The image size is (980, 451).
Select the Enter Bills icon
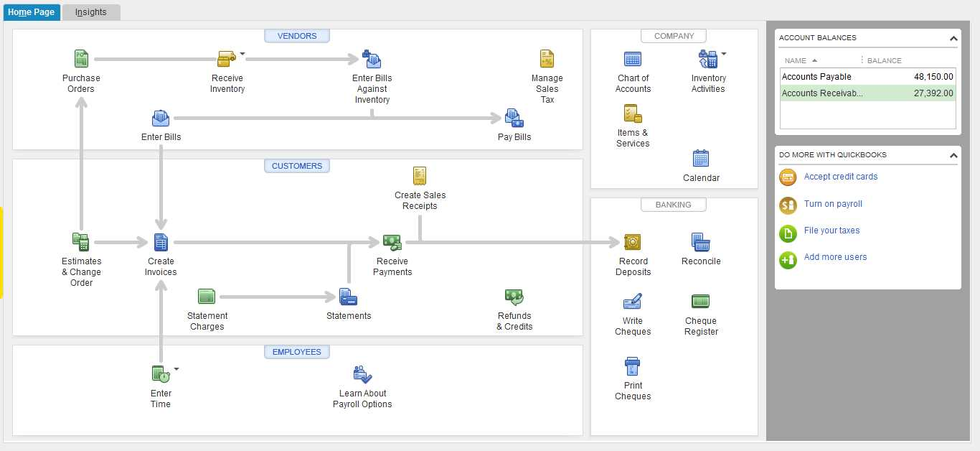coord(161,118)
